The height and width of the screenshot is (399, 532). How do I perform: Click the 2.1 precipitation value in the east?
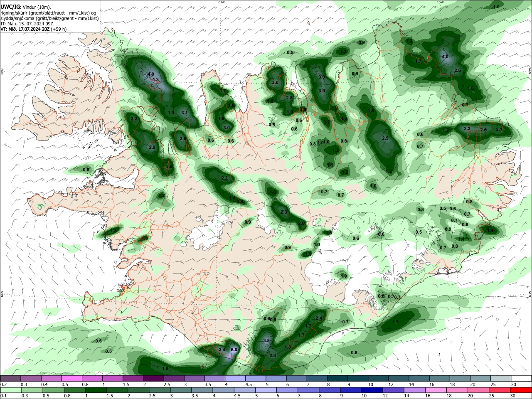click(499, 129)
